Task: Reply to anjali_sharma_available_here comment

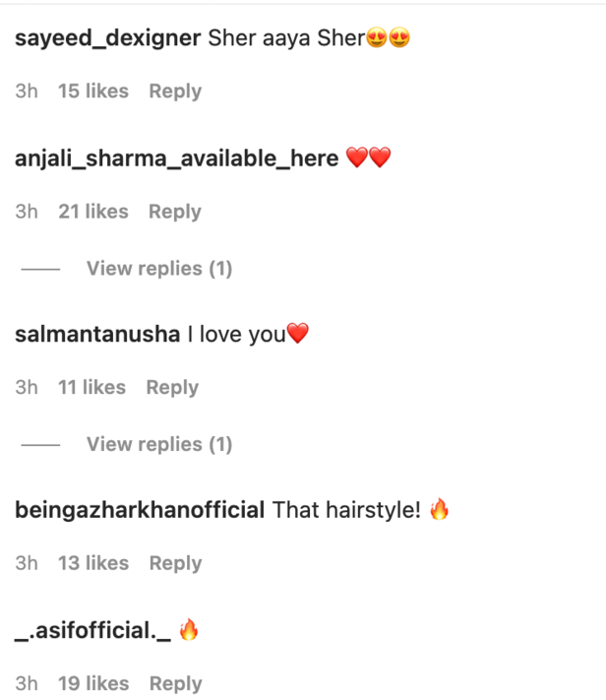Action: (175, 212)
